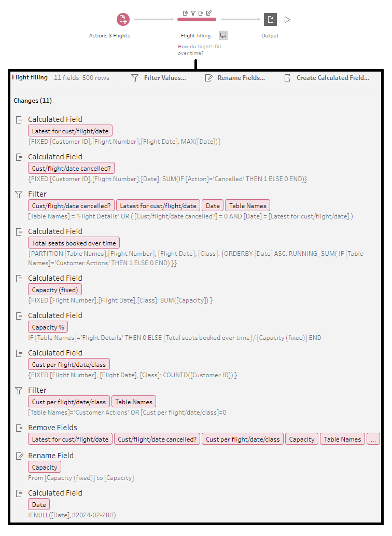Click the second Filter change funnel icon

[x=19, y=390]
